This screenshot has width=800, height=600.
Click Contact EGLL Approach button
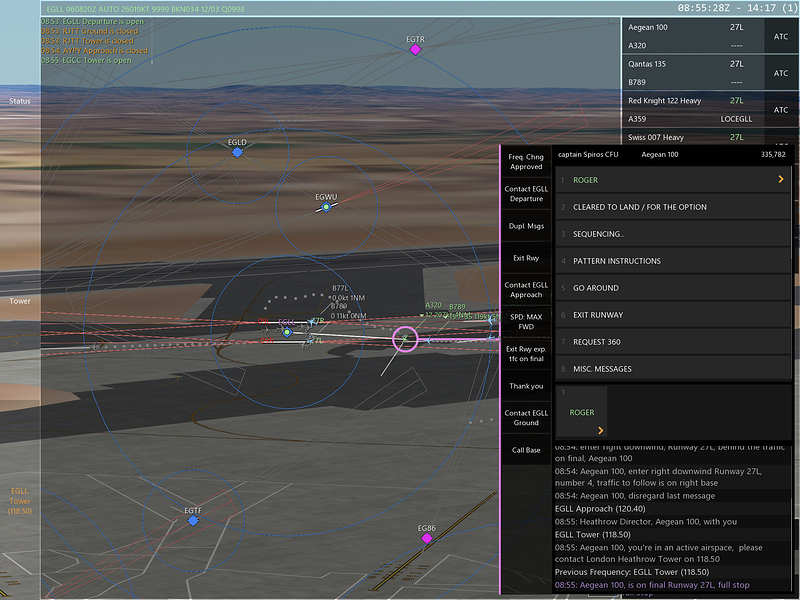[x=526, y=290]
